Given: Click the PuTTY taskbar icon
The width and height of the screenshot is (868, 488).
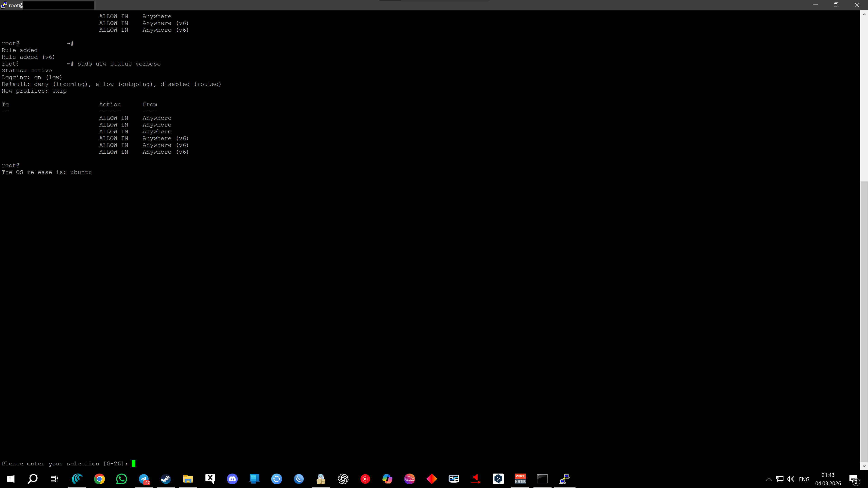Looking at the screenshot, I should (564, 479).
